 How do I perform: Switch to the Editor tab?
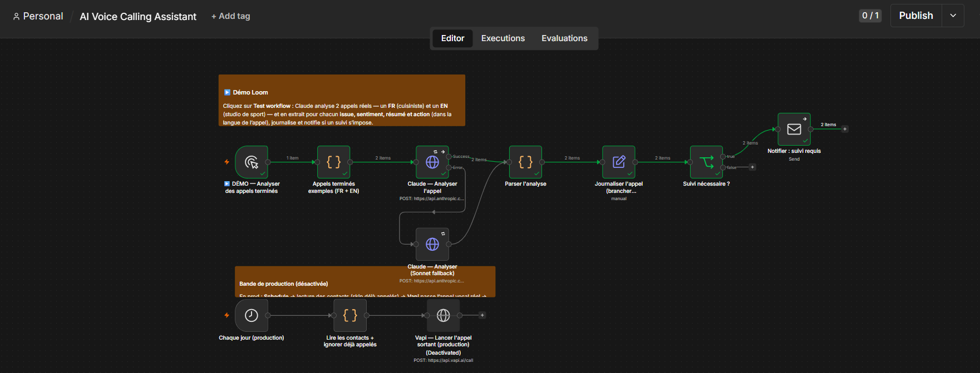[x=452, y=38]
